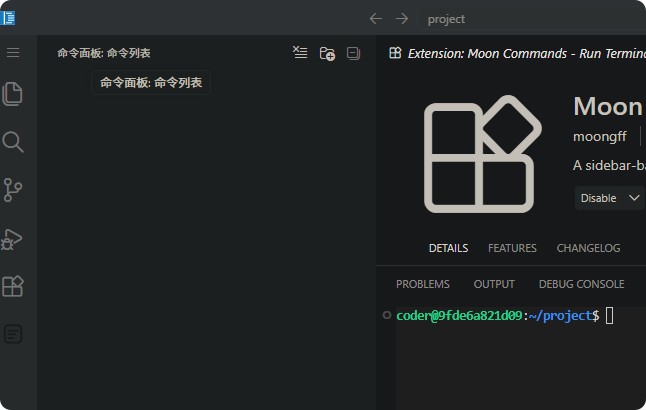Click the Moon Commands extension tab icon

(395, 53)
